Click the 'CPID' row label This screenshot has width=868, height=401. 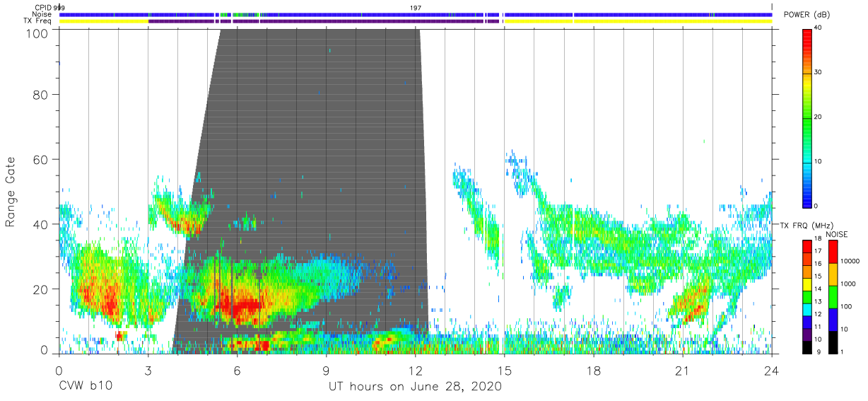point(43,7)
